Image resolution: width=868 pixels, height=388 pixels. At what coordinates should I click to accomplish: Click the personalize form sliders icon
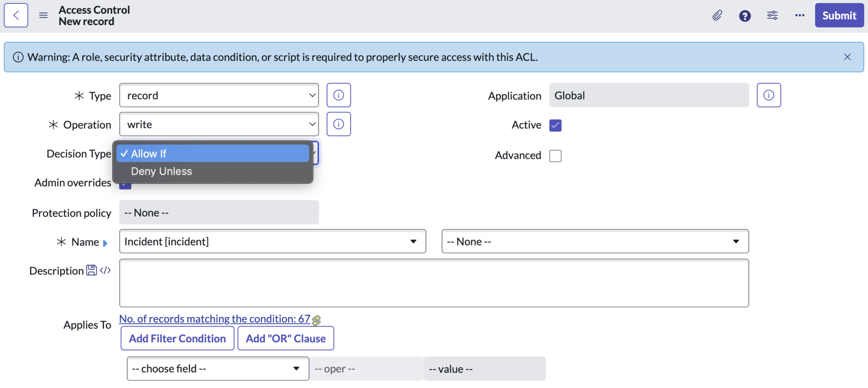click(x=772, y=15)
